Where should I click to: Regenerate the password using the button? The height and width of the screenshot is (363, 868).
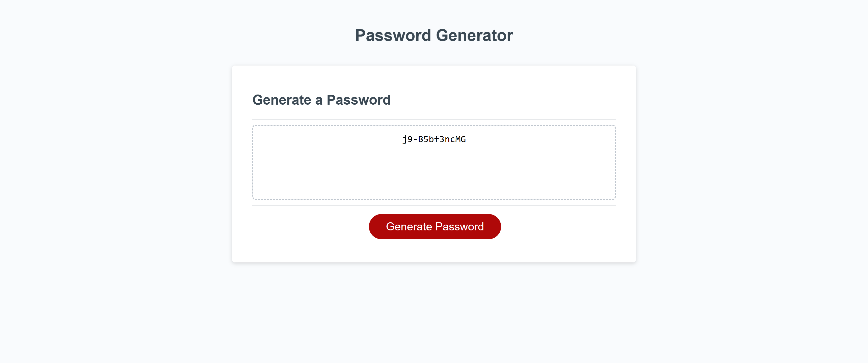tap(435, 226)
